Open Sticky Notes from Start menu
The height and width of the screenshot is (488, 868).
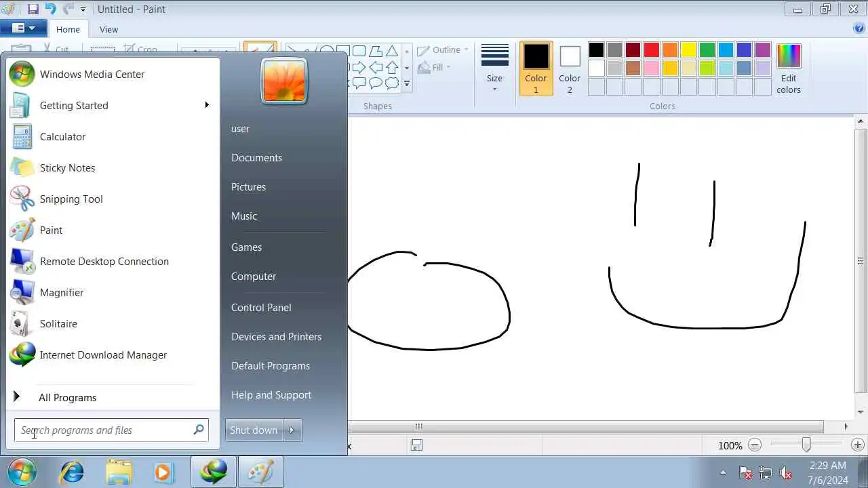[113, 168]
